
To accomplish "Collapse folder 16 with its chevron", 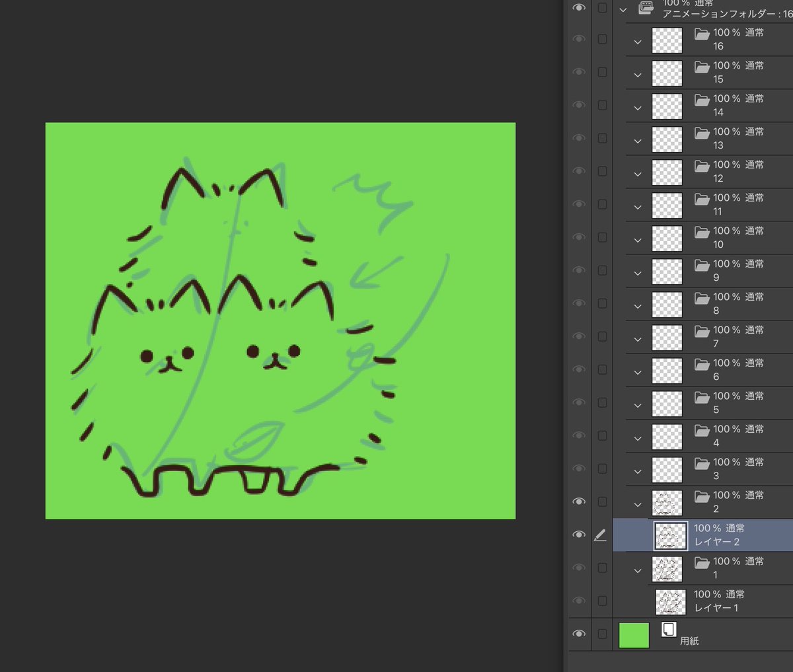I will click(x=638, y=42).
